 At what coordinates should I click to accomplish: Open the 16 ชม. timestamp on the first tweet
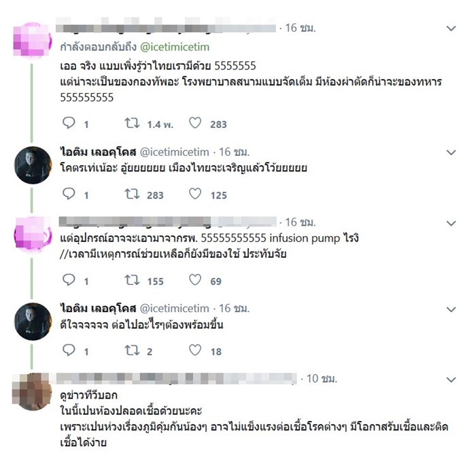301,28
